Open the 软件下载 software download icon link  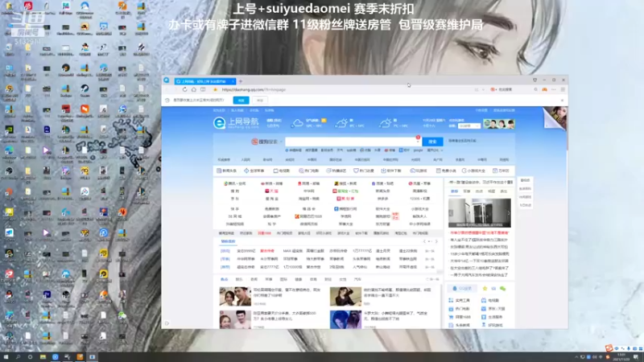pyautogui.click(x=391, y=171)
